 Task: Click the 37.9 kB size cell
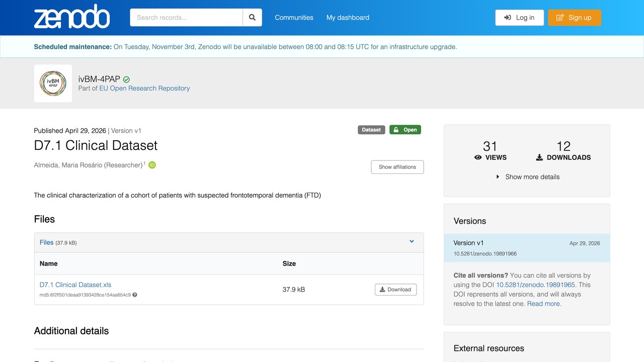[294, 290]
